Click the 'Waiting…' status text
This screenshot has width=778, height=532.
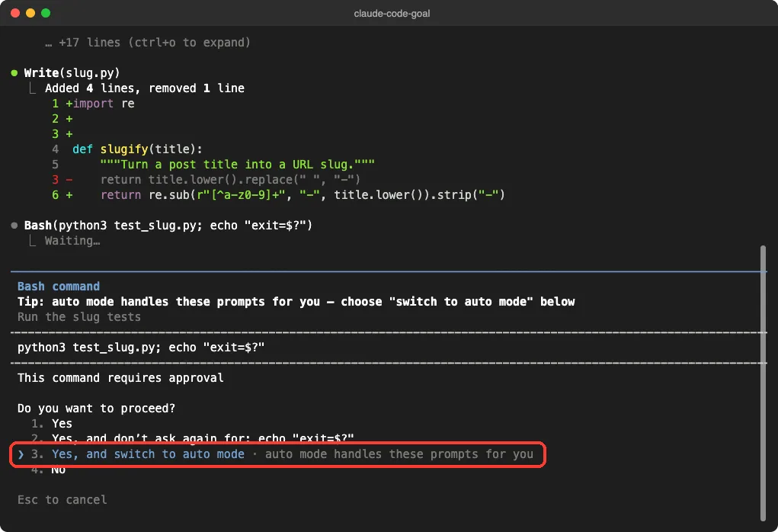pyautogui.click(x=72, y=241)
